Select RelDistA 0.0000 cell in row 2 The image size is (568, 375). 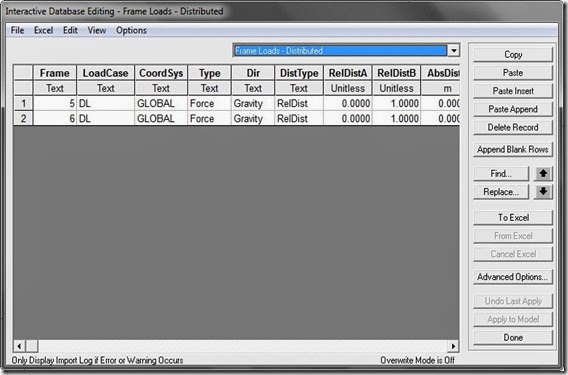pos(348,118)
